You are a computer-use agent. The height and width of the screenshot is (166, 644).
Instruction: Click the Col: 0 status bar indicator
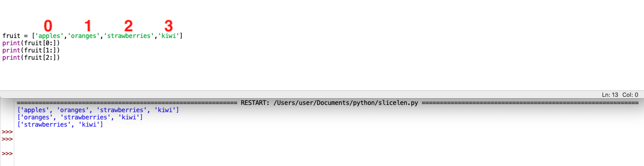[x=630, y=95]
